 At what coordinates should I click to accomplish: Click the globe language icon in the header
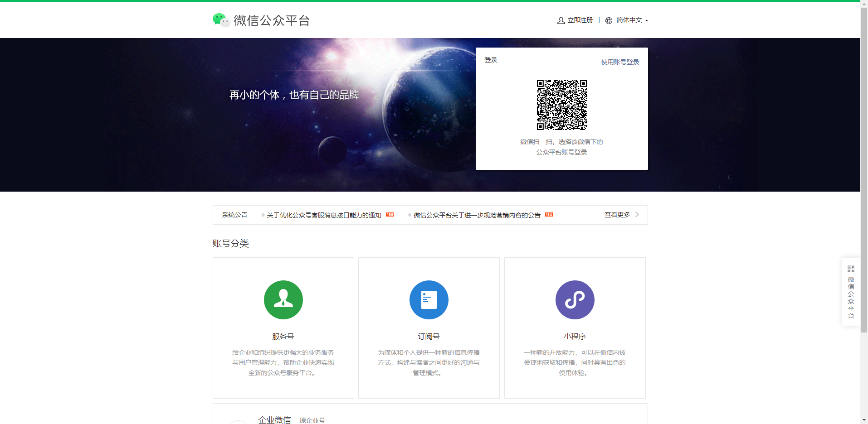pyautogui.click(x=608, y=20)
